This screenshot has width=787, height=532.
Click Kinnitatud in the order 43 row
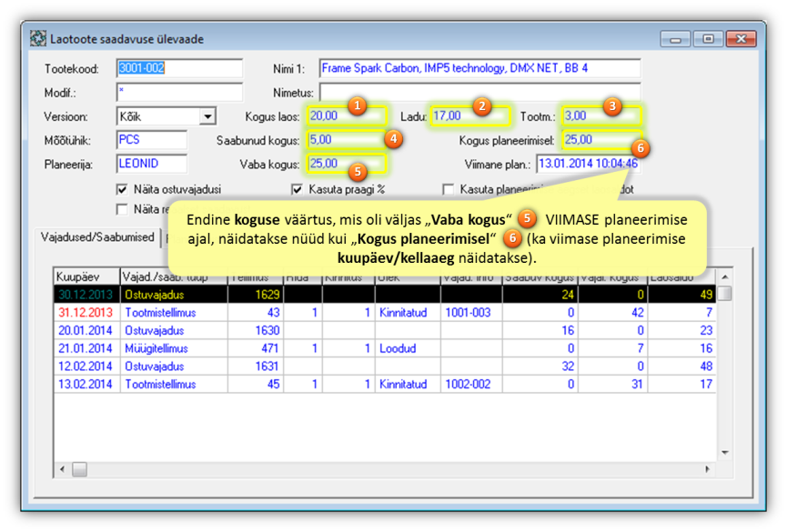pos(408,313)
